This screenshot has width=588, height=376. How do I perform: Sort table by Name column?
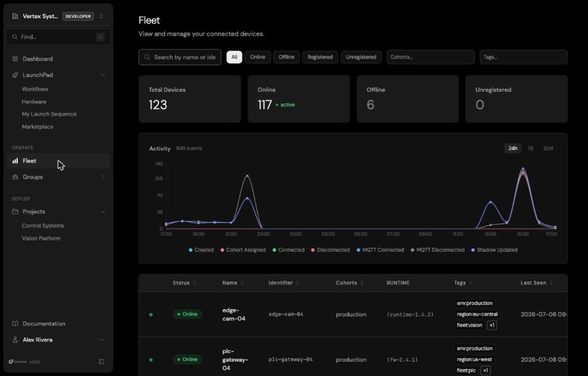pyautogui.click(x=233, y=283)
